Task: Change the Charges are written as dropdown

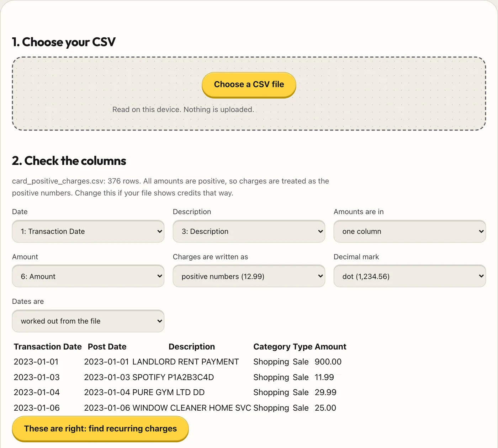Action: click(x=249, y=276)
